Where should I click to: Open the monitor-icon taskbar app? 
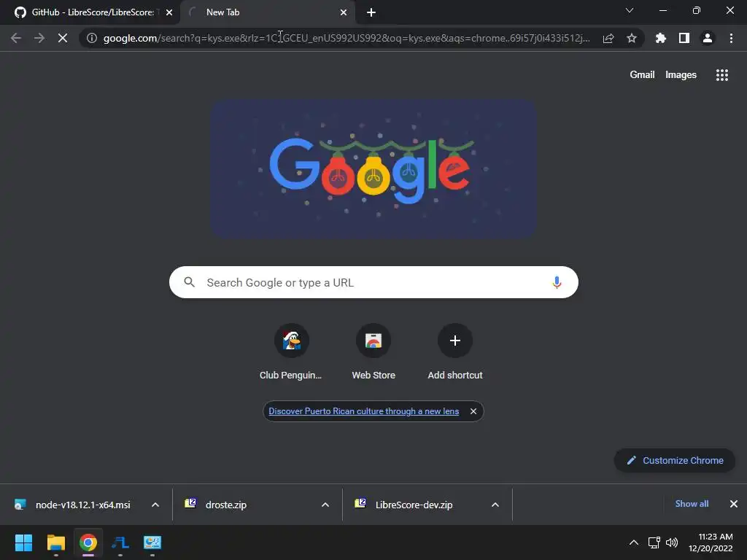tap(152, 542)
